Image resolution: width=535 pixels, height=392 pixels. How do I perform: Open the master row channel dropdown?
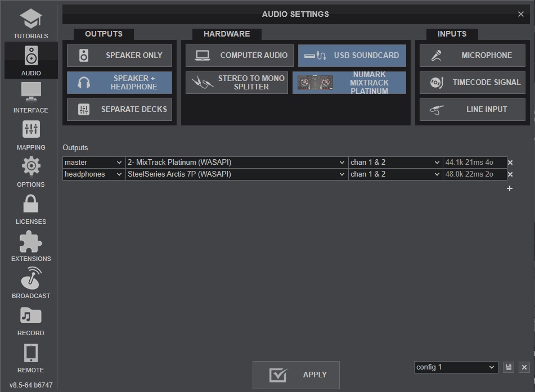click(395, 163)
